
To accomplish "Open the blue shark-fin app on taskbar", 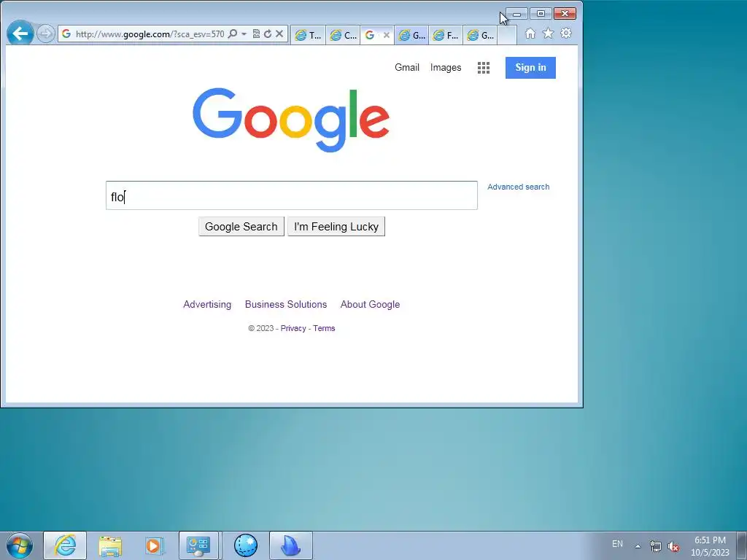I will click(x=290, y=545).
